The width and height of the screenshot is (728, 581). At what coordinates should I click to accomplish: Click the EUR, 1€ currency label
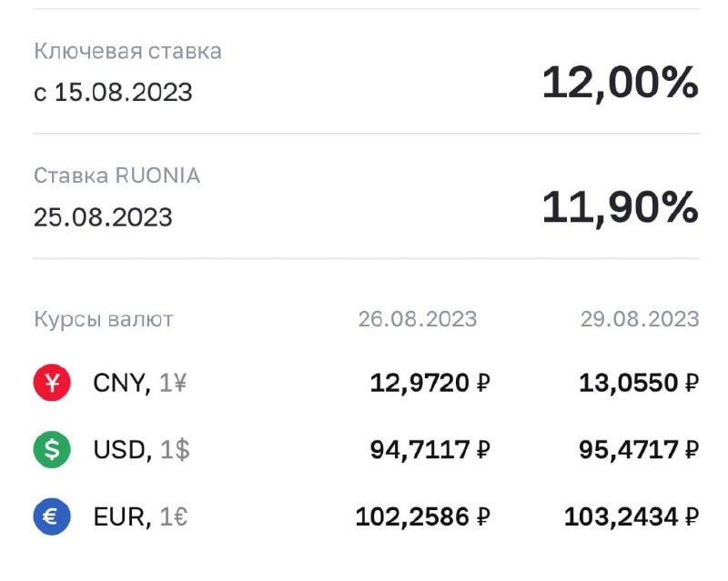[141, 517]
